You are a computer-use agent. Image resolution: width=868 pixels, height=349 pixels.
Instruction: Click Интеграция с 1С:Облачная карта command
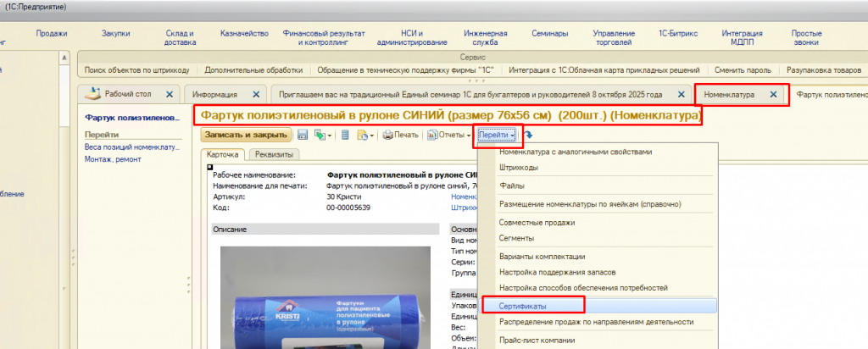(x=604, y=70)
